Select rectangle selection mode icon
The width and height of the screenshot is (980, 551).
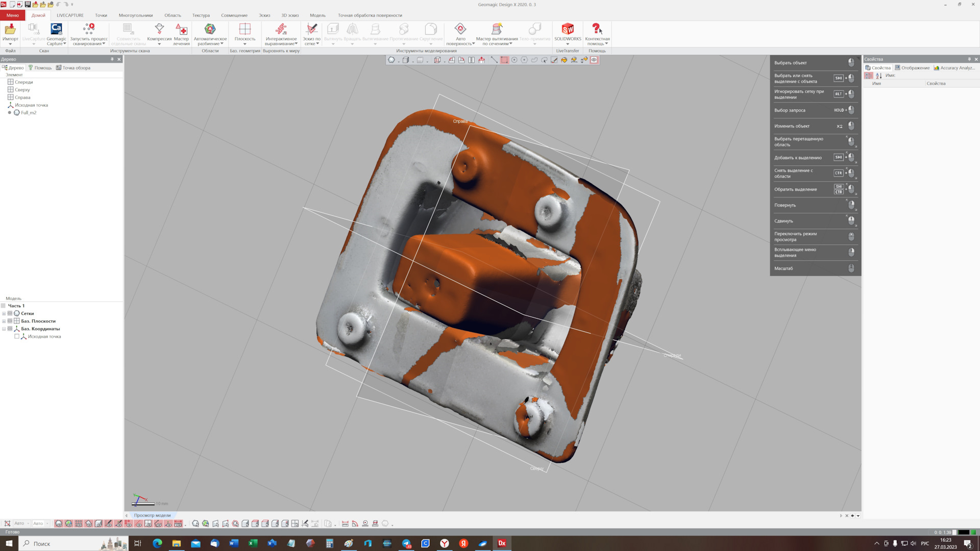coord(504,60)
